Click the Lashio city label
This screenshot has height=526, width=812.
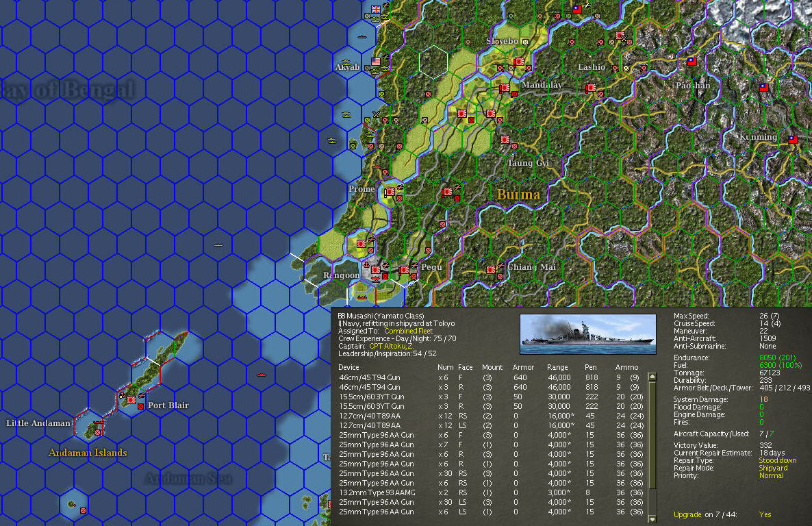(592, 67)
